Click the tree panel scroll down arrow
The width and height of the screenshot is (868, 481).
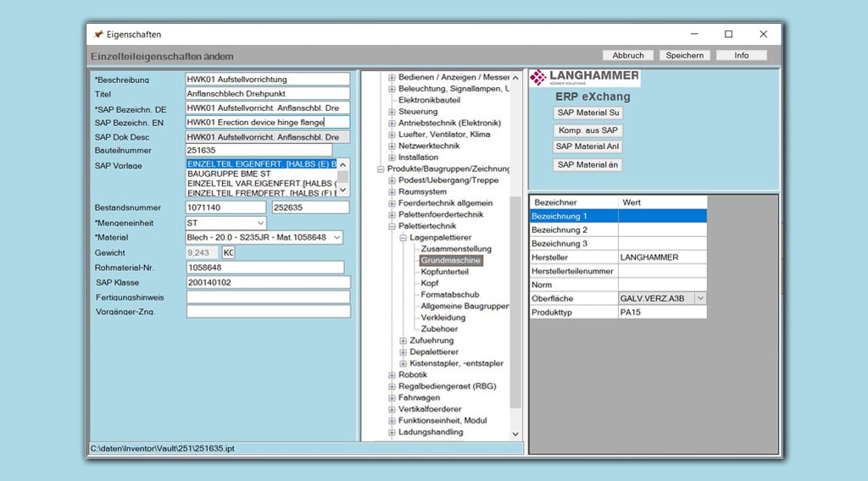tap(515, 434)
